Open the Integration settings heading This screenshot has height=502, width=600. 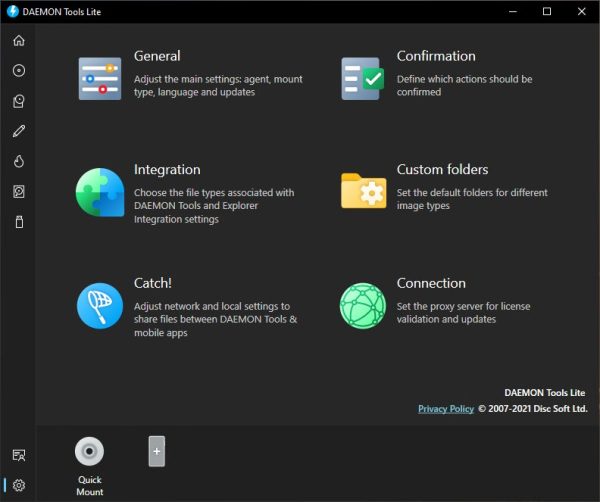click(167, 170)
